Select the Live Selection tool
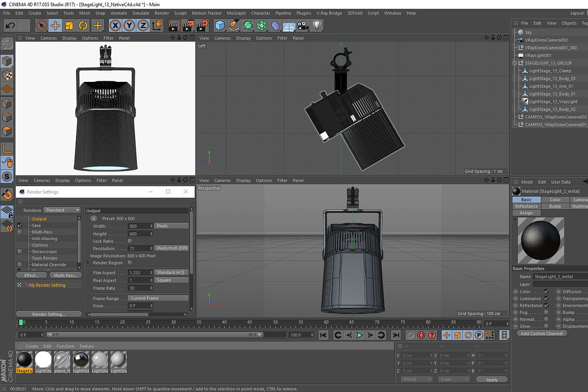588x392 pixels. click(41, 25)
